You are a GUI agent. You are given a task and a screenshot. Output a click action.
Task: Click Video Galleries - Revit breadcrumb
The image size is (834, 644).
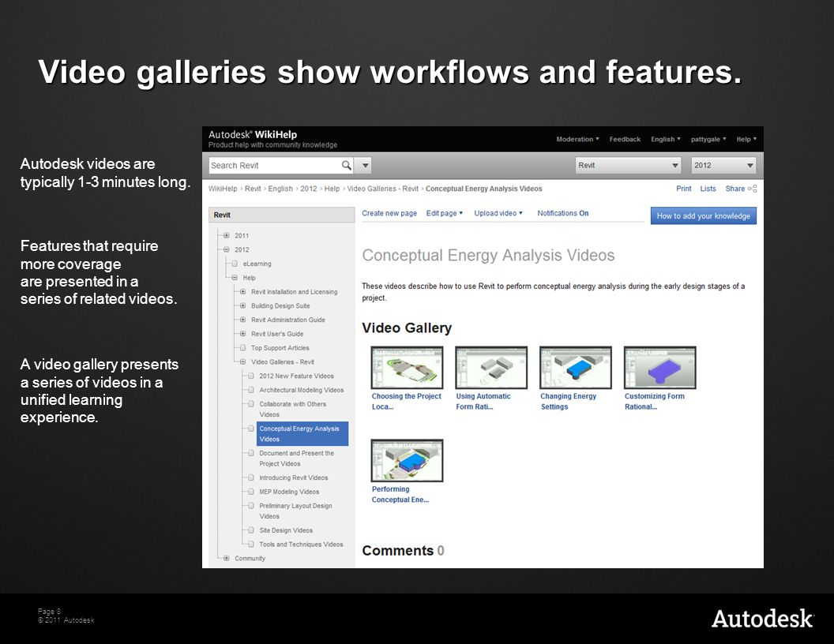[382, 189]
